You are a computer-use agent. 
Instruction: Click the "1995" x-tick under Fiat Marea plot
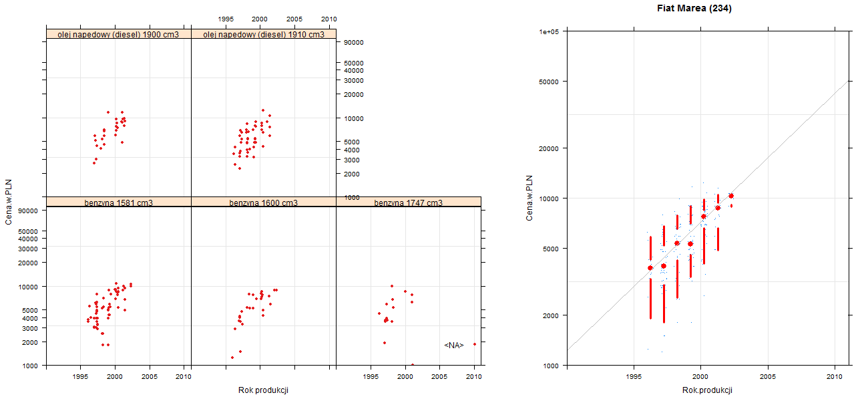(633, 378)
